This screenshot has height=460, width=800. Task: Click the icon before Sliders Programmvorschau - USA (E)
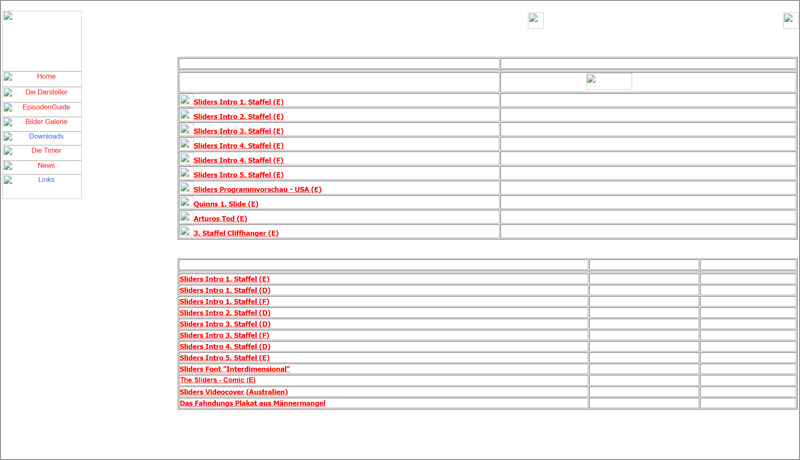(185, 188)
